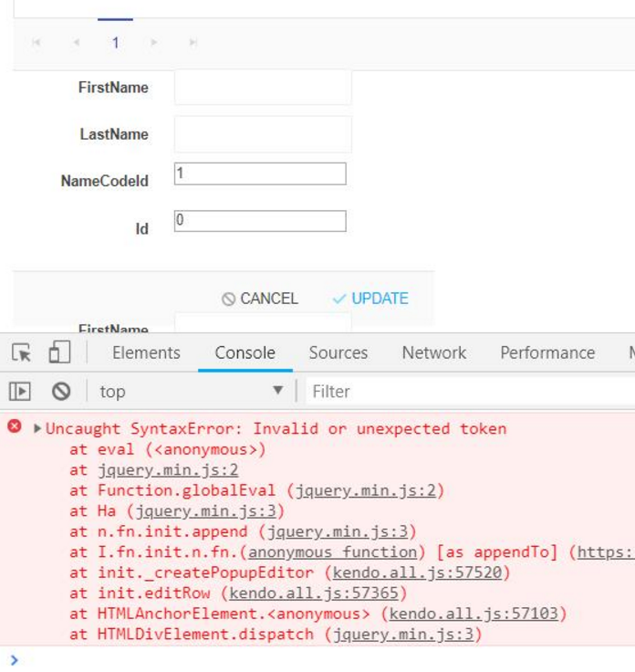Open the appendTo https link
The width and height of the screenshot is (635, 672).
tap(606, 552)
